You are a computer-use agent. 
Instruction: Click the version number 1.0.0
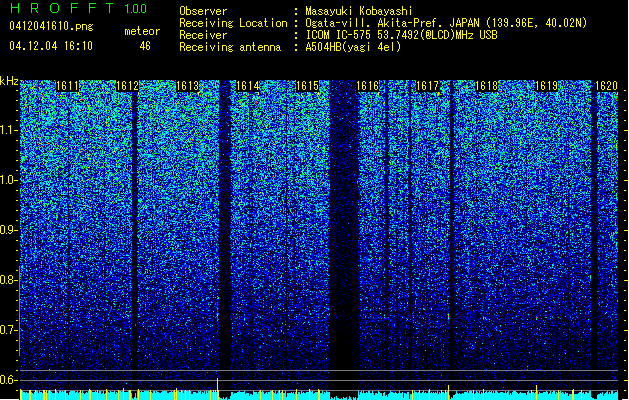point(135,9)
